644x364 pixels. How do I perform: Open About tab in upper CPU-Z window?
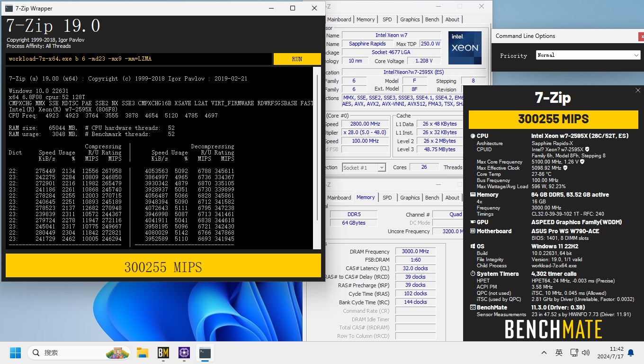coord(452,19)
